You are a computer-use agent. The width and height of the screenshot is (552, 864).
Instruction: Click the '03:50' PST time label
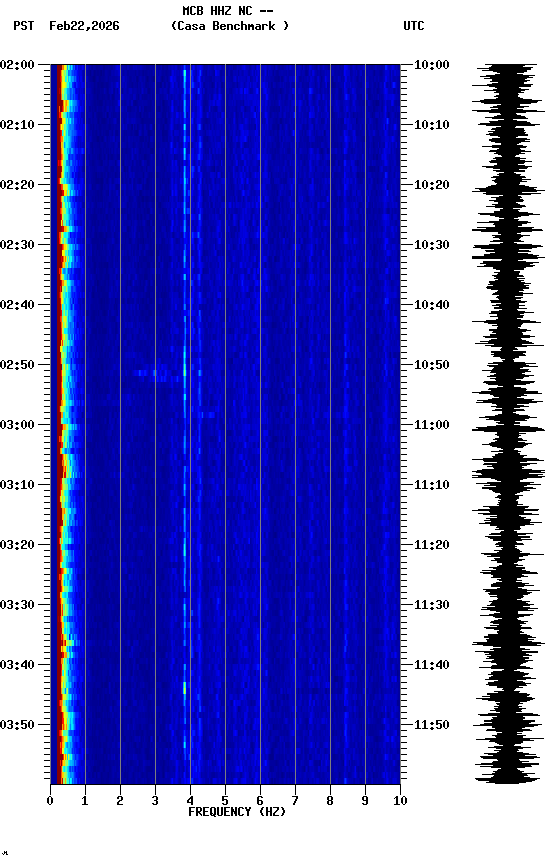(x=17, y=725)
